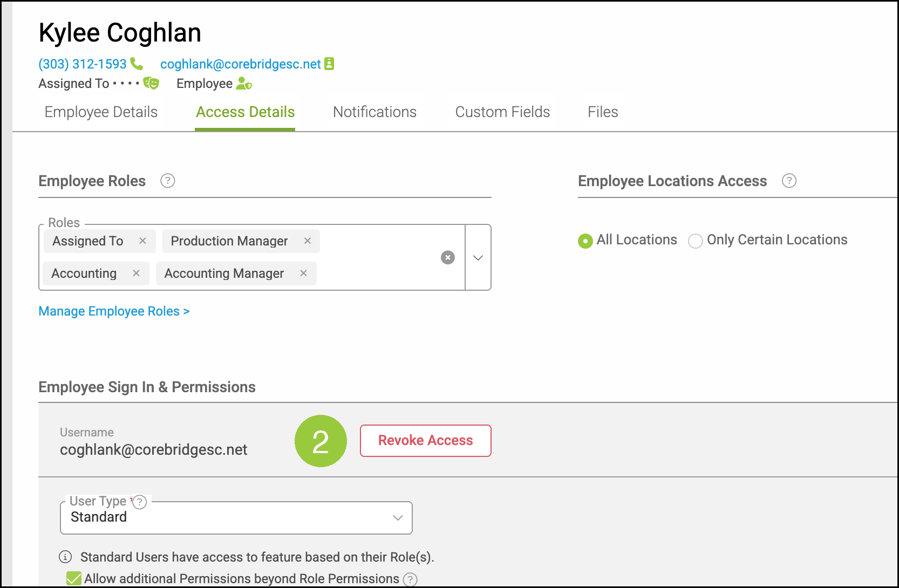
Task: Remove the Production Manager role tag
Action: pyautogui.click(x=308, y=241)
